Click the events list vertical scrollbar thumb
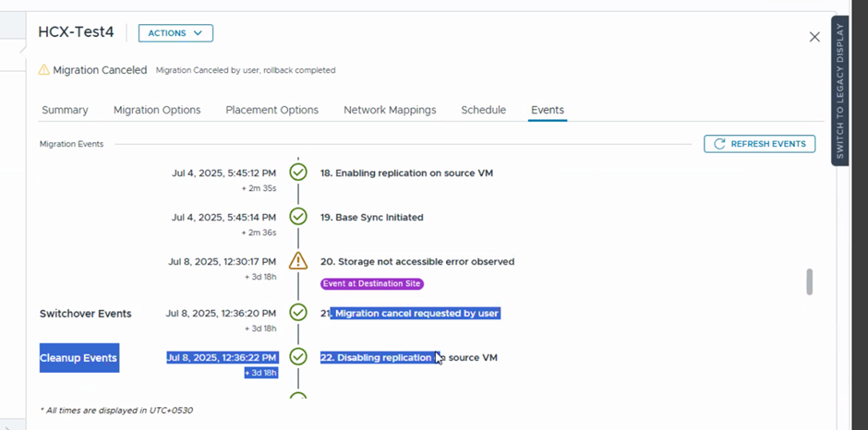Image resolution: width=868 pixels, height=430 pixels. (x=810, y=281)
